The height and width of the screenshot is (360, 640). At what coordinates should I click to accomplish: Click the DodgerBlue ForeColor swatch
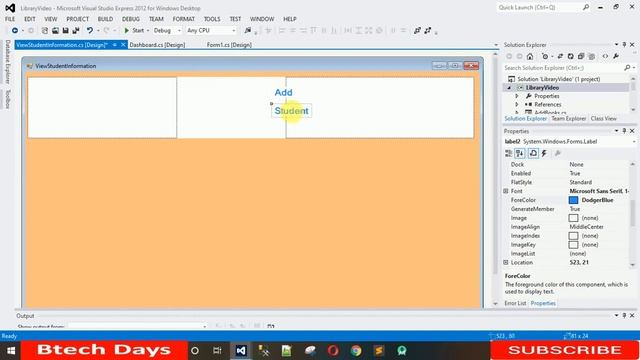pyautogui.click(x=573, y=200)
